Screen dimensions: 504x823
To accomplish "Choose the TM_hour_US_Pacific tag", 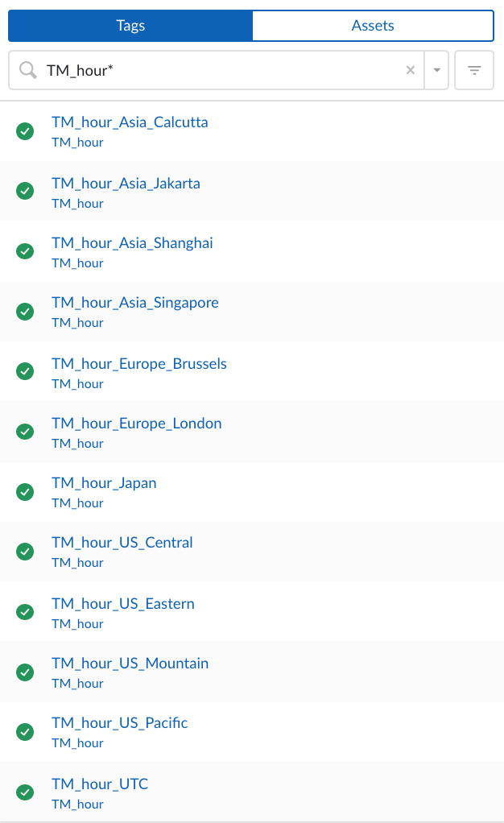I will pyautogui.click(x=120, y=723).
